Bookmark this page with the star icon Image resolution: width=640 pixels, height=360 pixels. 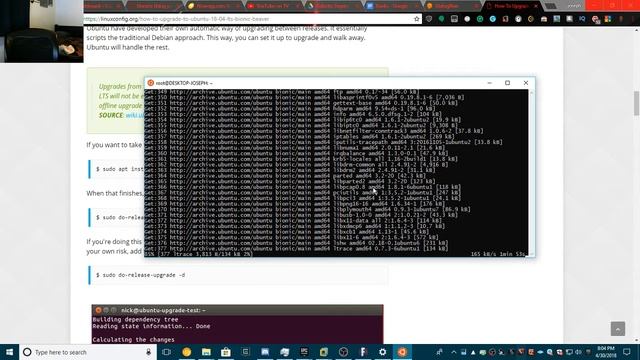(417, 19)
